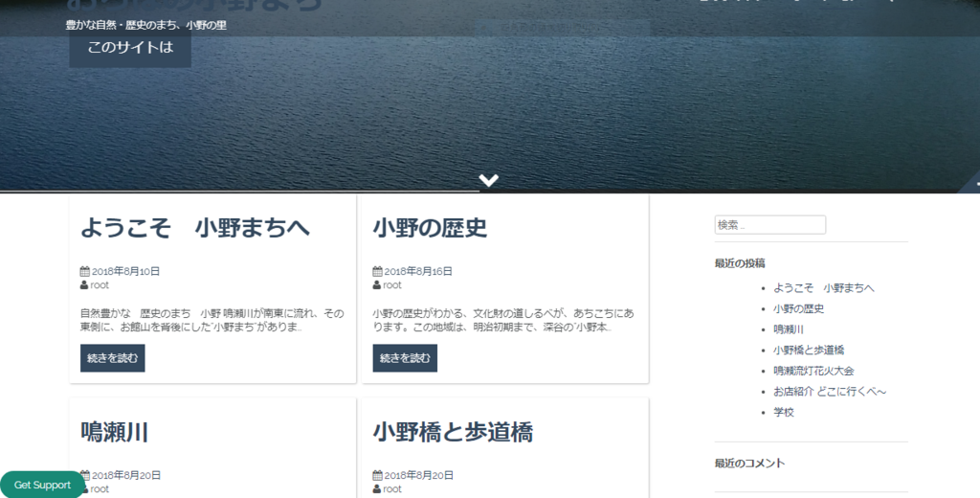980x498 pixels.
Task: Click root author under 小野の歴史
Action: (391, 285)
